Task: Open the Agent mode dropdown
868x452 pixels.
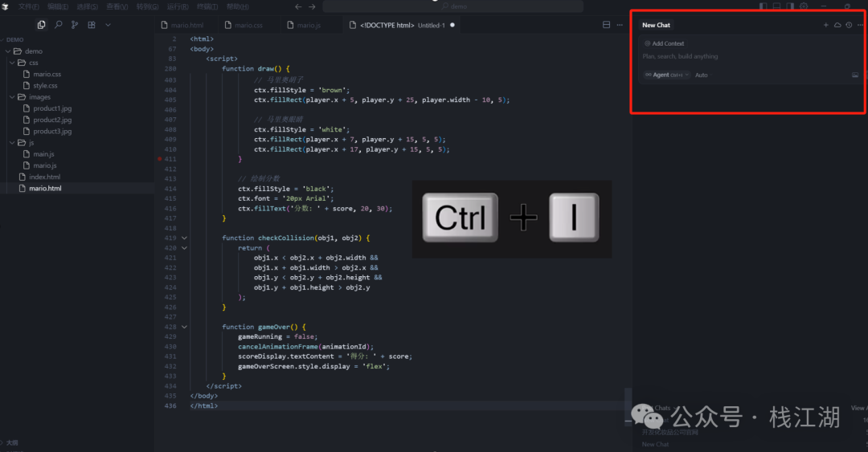Action: coord(667,75)
